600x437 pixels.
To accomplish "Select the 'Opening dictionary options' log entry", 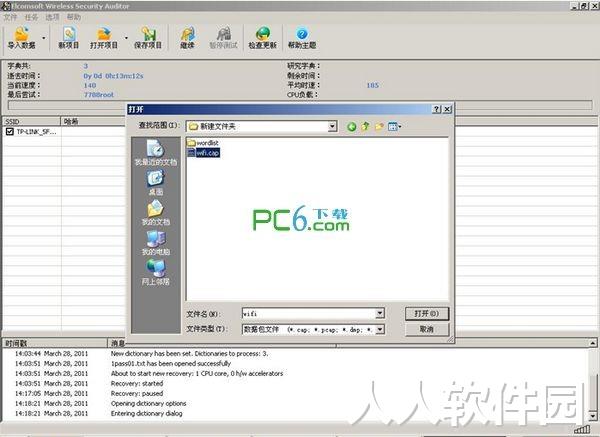I will point(148,403).
